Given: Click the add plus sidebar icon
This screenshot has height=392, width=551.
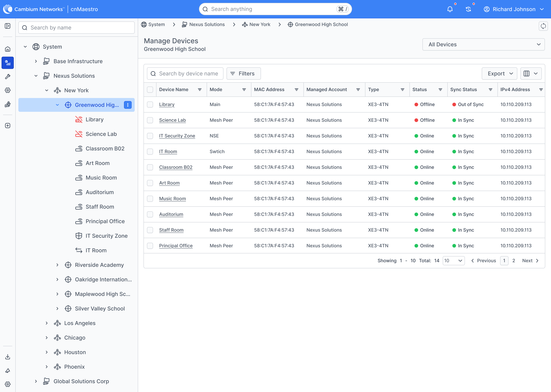Looking at the screenshot, I should (8, 126).
